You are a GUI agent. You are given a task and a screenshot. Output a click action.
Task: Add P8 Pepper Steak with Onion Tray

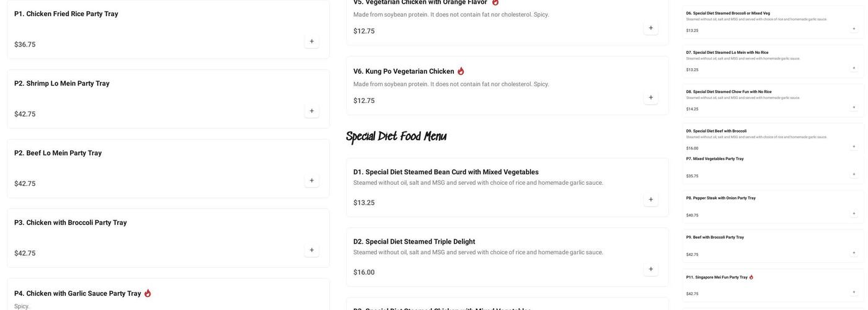point(854,213)
